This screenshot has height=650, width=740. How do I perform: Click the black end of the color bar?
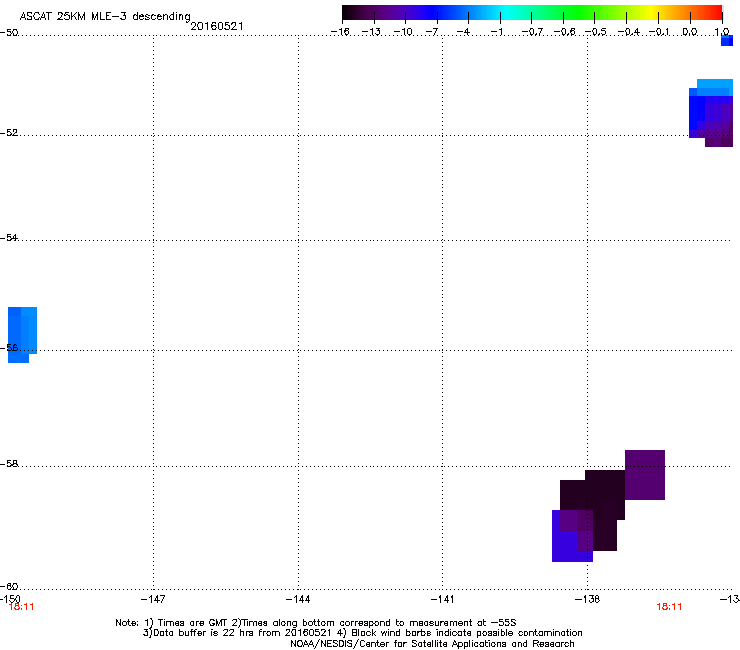tap(347, 12)
